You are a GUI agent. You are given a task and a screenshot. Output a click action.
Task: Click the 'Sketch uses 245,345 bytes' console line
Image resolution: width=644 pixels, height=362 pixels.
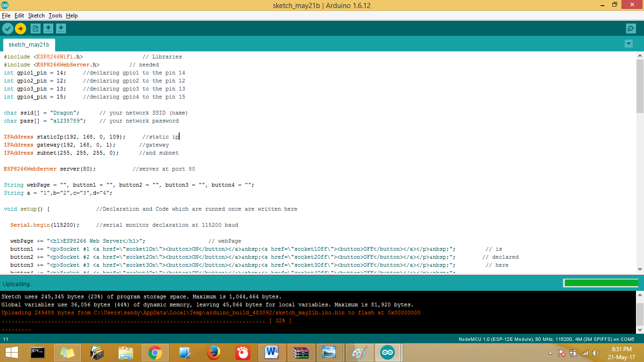(141, 296)
